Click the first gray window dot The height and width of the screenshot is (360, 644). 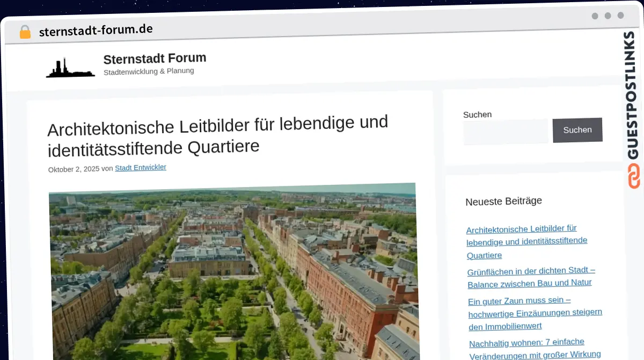(x=595, y=16)
